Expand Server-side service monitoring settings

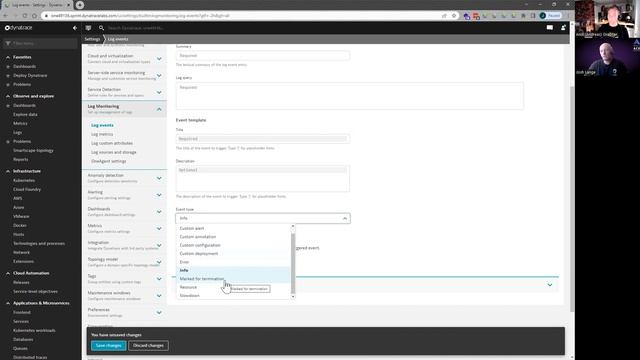(159, 76)
